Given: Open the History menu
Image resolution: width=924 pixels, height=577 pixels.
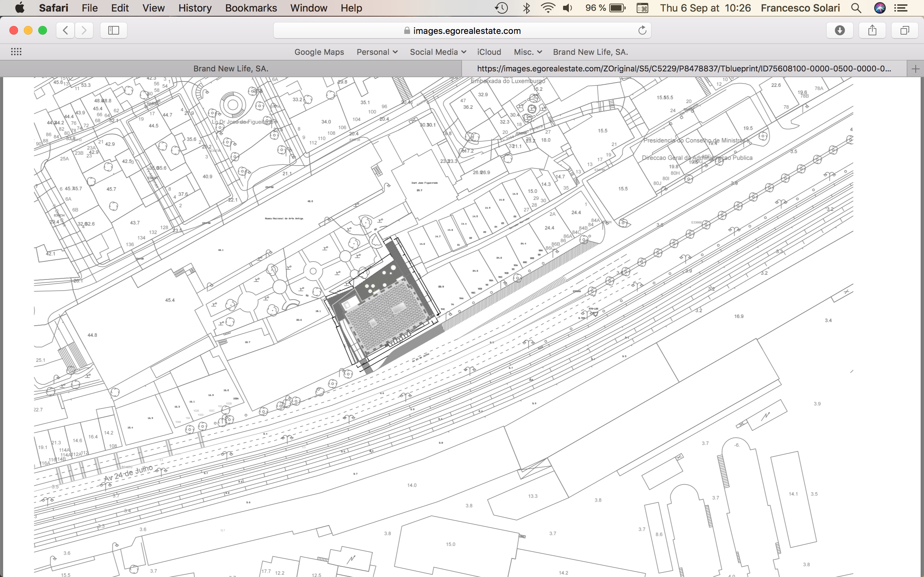Looking at the screenshot, I should 195,8.
